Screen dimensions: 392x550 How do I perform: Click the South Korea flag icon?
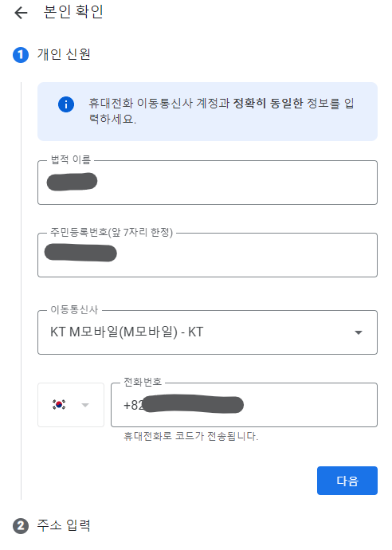coord(59,404)
